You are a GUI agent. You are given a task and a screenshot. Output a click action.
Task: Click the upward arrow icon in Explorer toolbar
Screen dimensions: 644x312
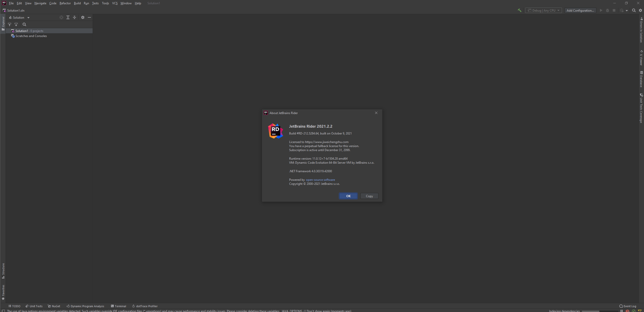pyautogui.click(x=10, y=24)
